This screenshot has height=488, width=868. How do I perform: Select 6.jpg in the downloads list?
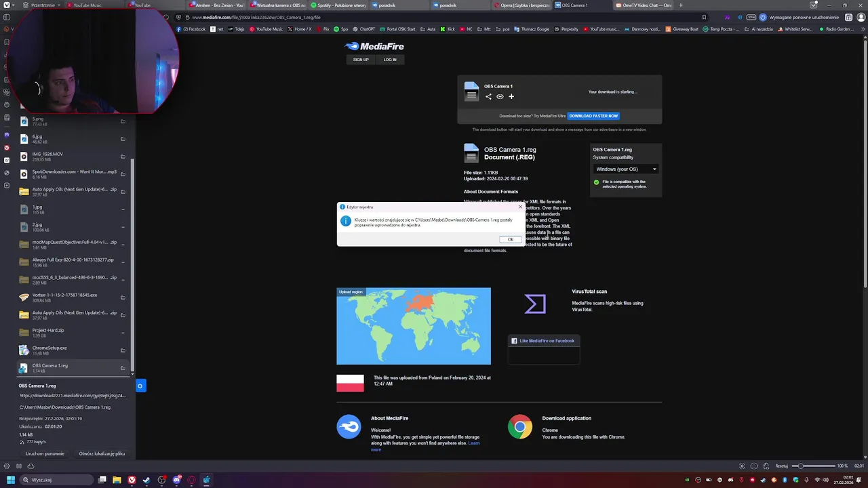pyautogui.click(x=72, y=139)
